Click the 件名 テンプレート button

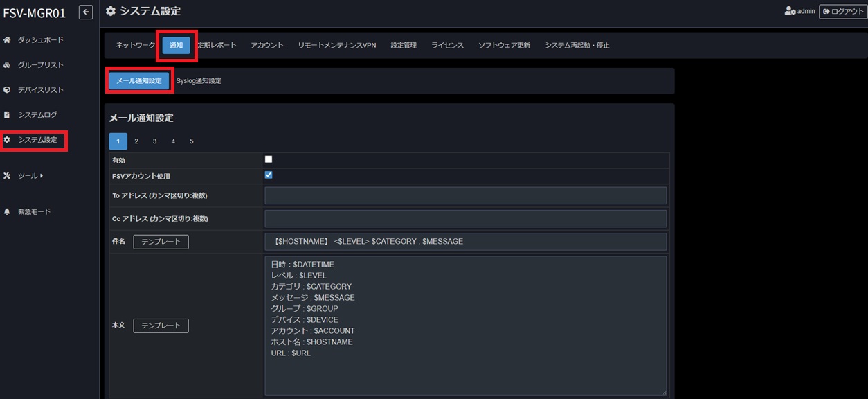pyautogui.click(x=161, y=242)
